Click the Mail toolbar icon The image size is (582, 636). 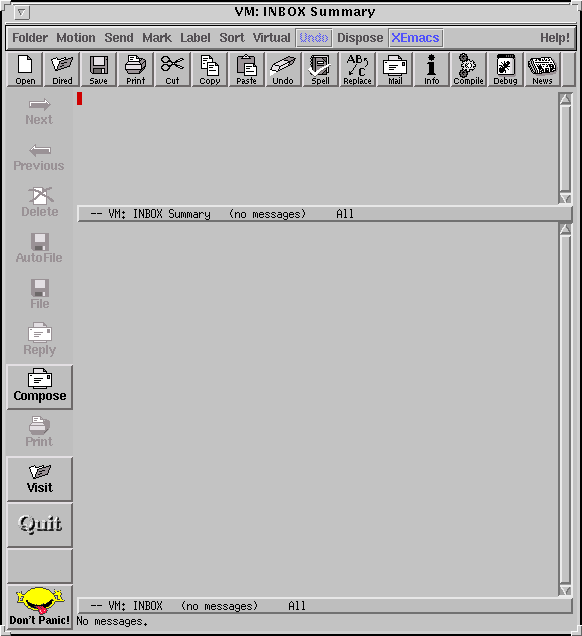(395, 69)
